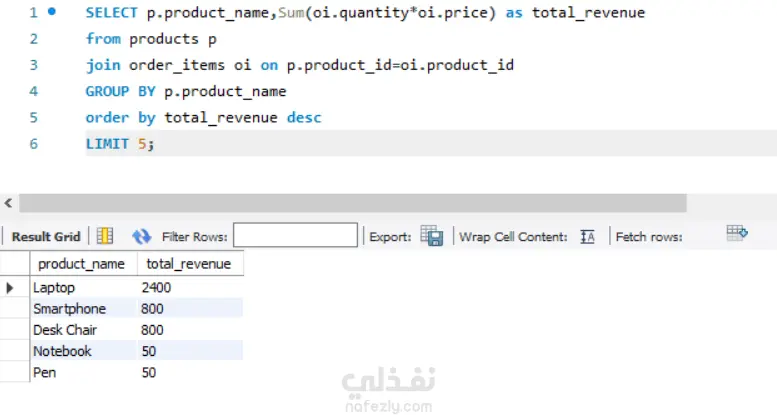
Task: Click inside the Filter Rows input field
Action: click(295, 236)
